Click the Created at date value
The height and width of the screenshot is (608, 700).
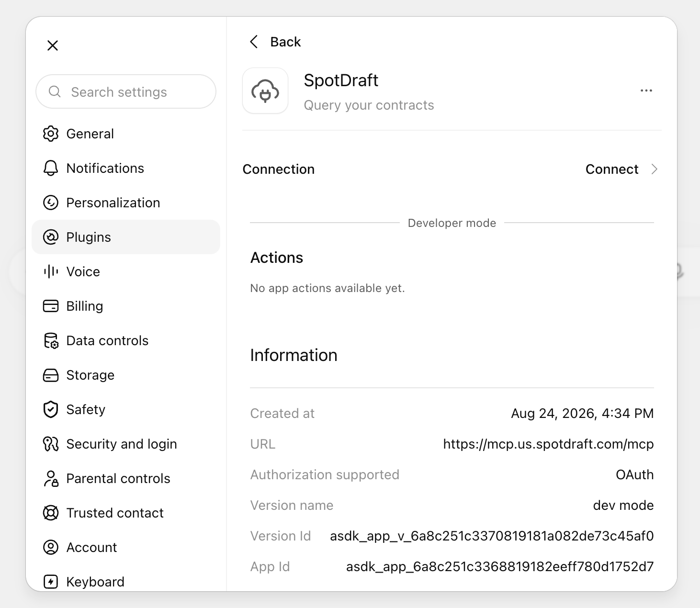[x=582, y=413]
